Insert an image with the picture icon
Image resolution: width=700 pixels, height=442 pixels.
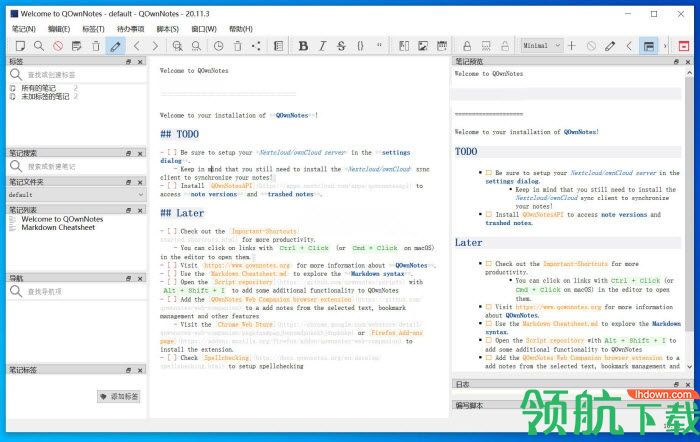(x=423, y=46)
